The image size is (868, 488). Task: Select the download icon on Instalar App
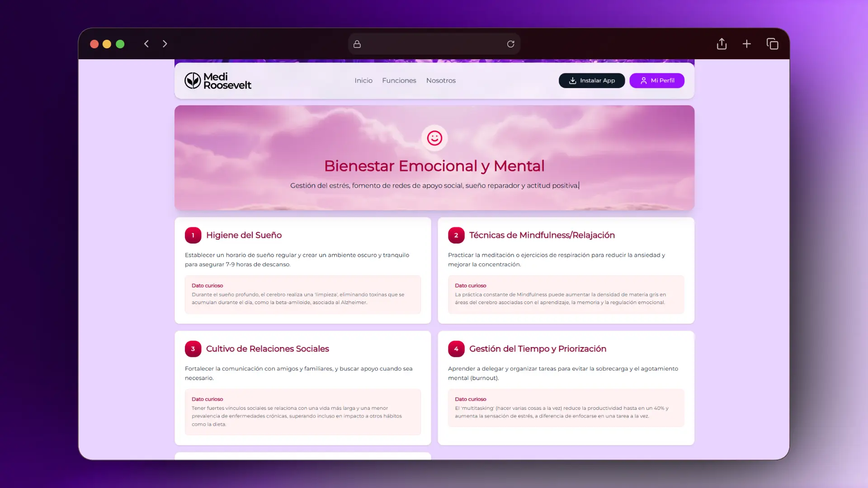point(573,80)
